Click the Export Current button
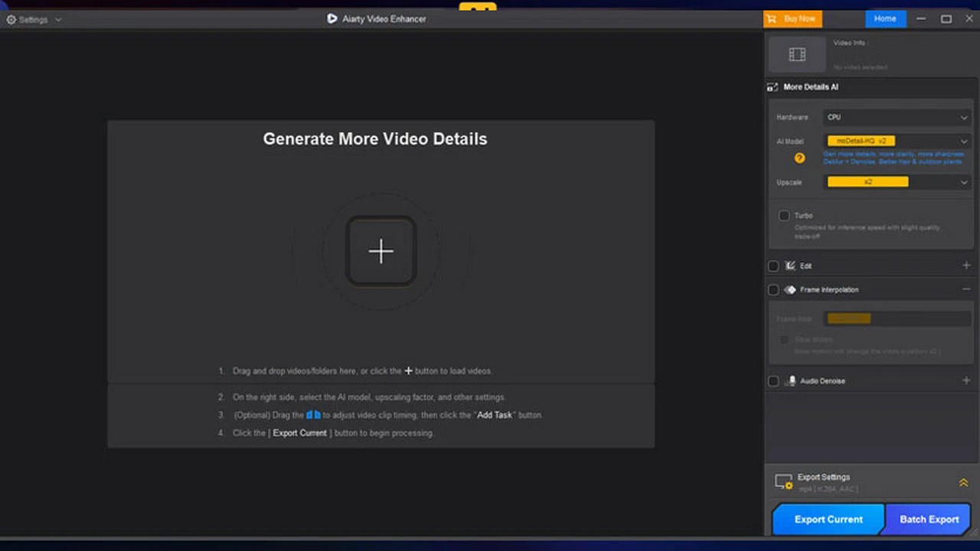Viewport: 980px width, 551px height. [x=828, y=519]
